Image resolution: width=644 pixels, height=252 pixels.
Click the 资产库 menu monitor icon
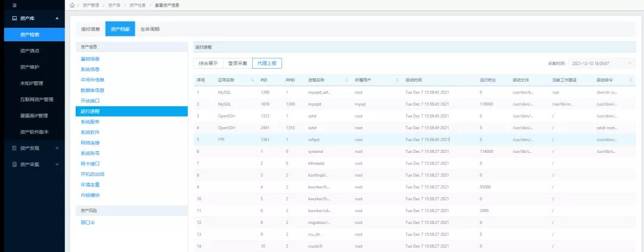click(14, 19)
